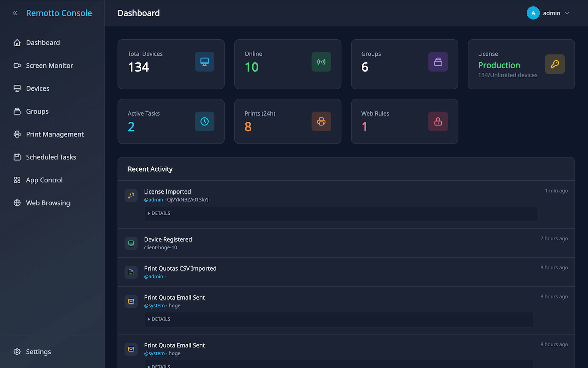Viewport: 588px width, 368px height.
Task: Open Settings at the sidebar bottom
Action: pyautogui.click(x=38, y=352)
